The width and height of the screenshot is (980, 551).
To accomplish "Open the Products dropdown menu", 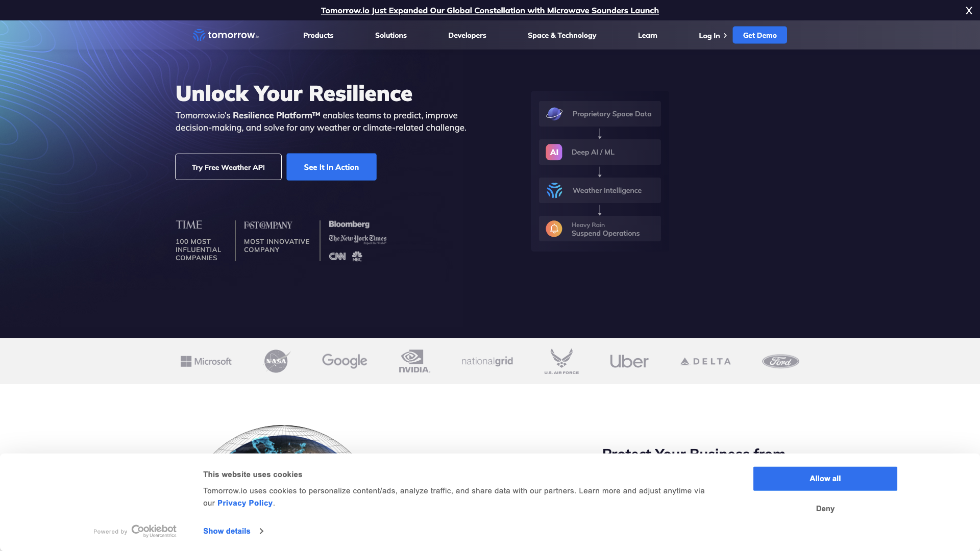I will (318, 35).
